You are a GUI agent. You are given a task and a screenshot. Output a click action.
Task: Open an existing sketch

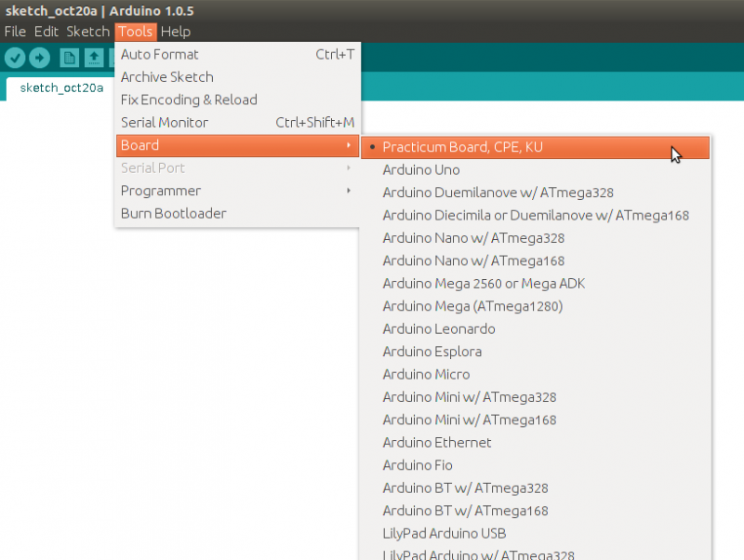[93, 58]
